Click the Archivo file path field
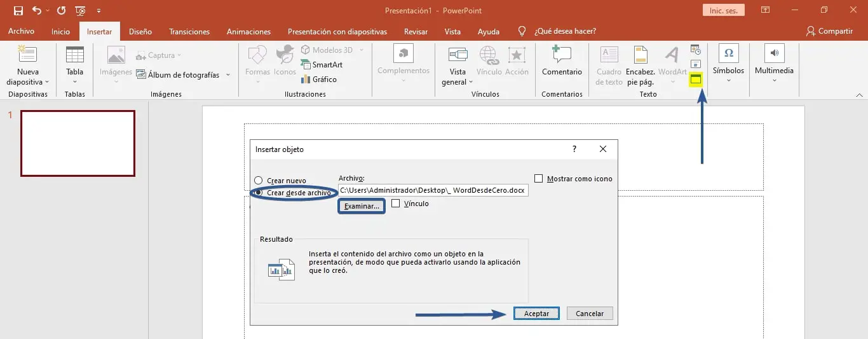 433,190
